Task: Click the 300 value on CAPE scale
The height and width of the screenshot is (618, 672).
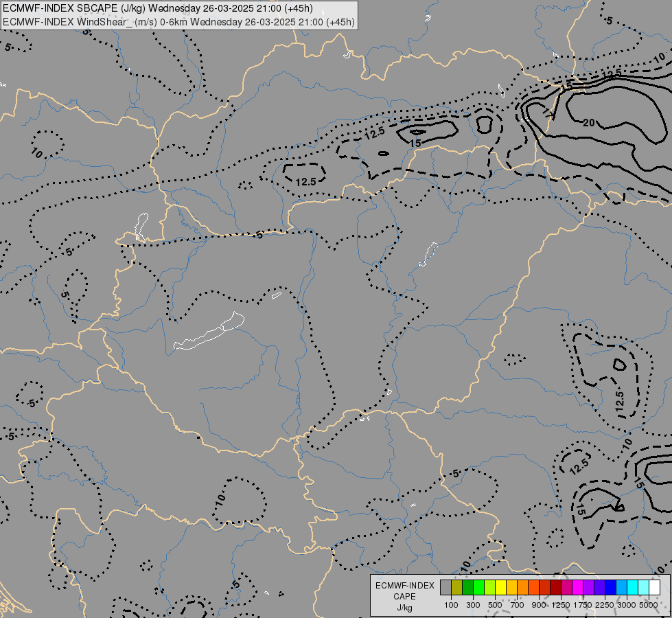Action: coord(473,605)
